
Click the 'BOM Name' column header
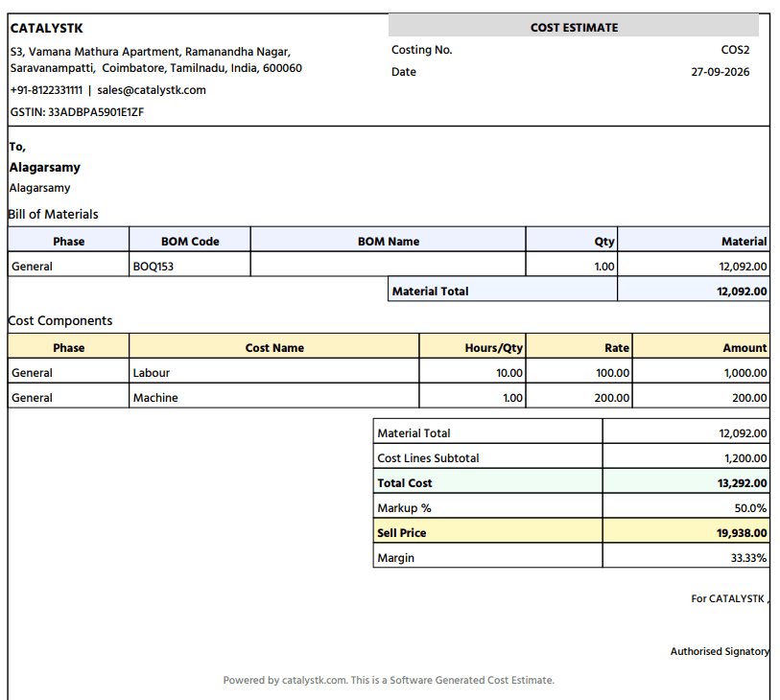[389, 241]
